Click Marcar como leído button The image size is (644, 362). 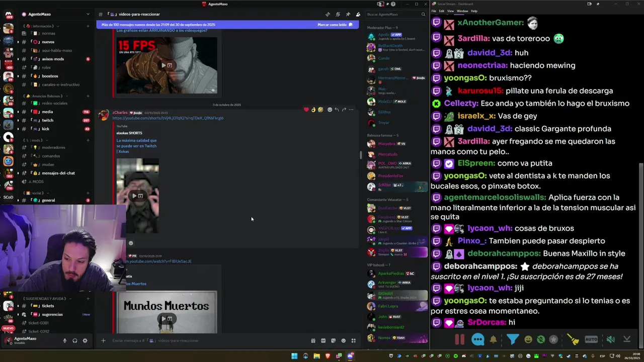pos(335,25)
